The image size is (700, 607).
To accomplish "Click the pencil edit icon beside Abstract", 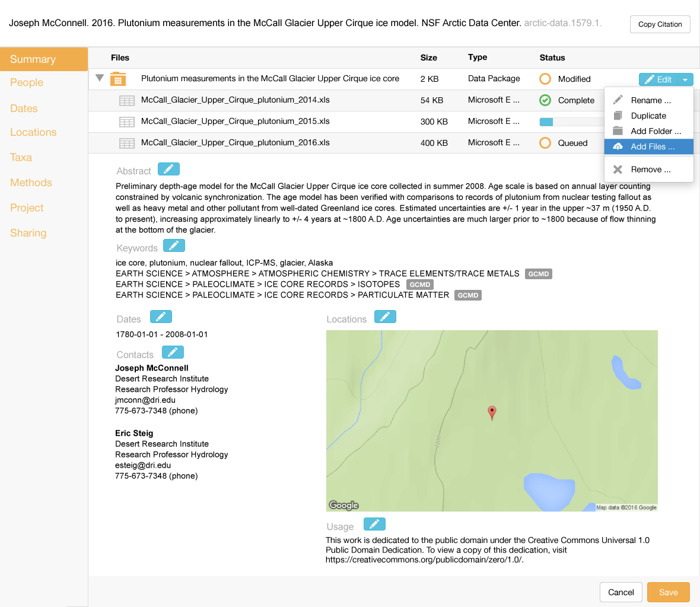I will tap(168, 170).
